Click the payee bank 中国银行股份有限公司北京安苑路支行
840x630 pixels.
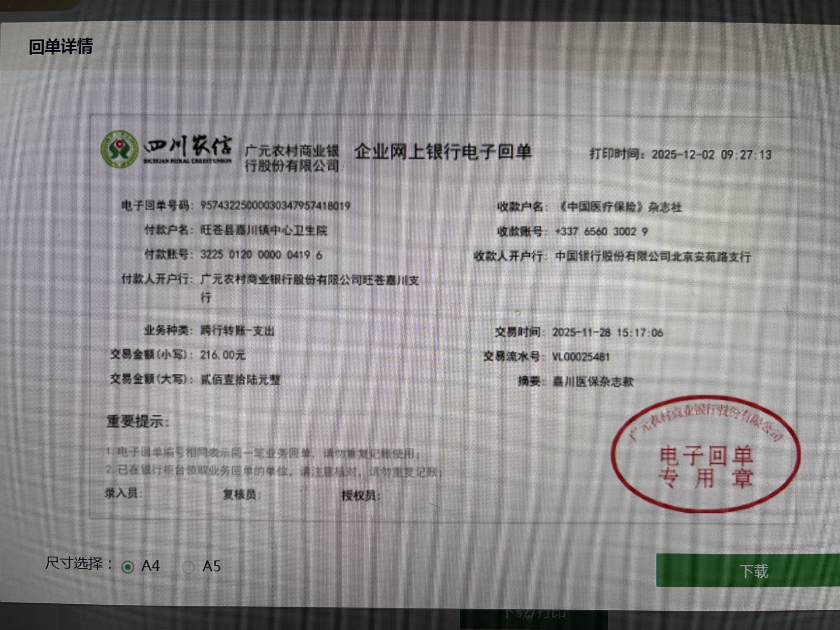pos(652,257)
